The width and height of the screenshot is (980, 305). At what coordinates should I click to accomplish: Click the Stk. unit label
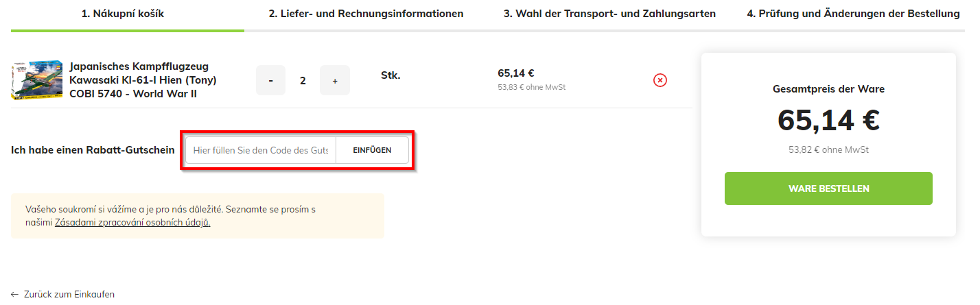390,75
